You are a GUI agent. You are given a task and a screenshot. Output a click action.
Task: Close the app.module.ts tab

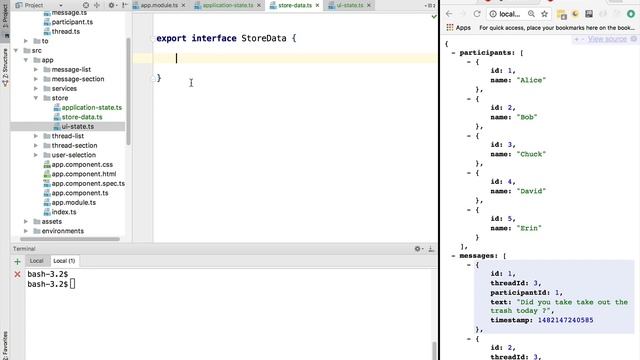pyautogui.click(x=183, y=5)
